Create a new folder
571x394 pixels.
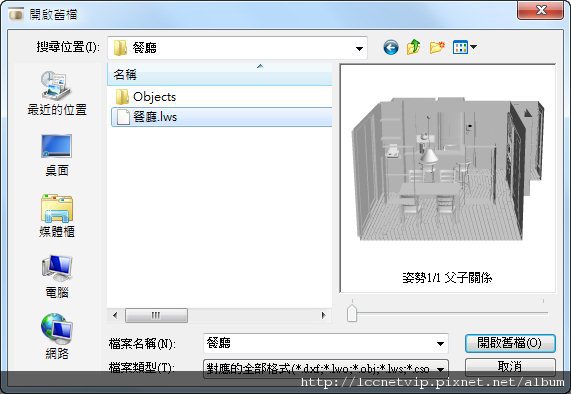pyautogui.click(x=437, y=47)
